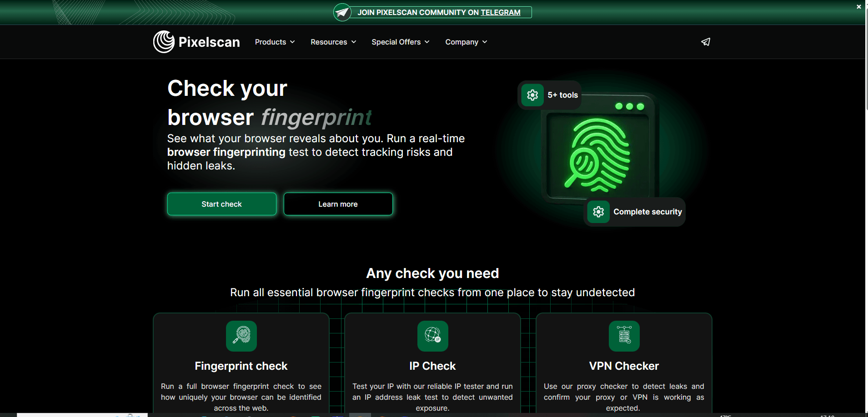
Task: Click the Pixelscan swirl logo icon
Action: (x=164, y=42)
